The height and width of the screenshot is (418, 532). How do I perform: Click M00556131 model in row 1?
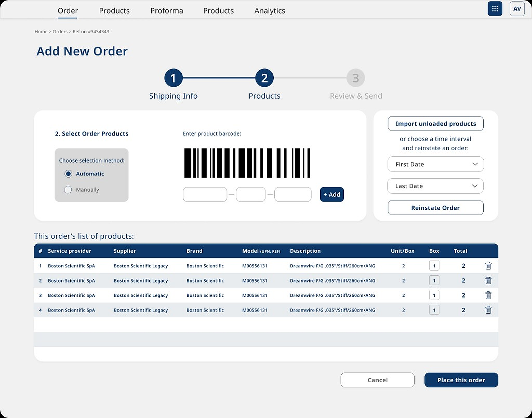click(255, 266)
